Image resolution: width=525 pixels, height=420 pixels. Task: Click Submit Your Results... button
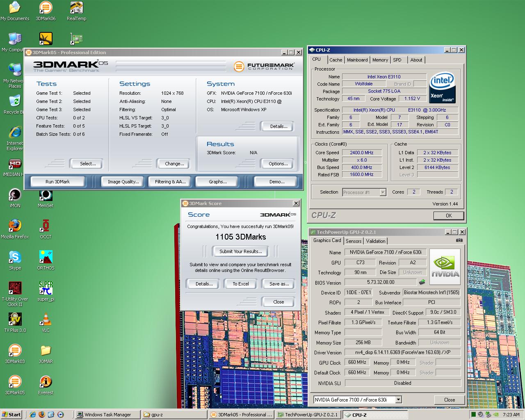click(240, 251)
